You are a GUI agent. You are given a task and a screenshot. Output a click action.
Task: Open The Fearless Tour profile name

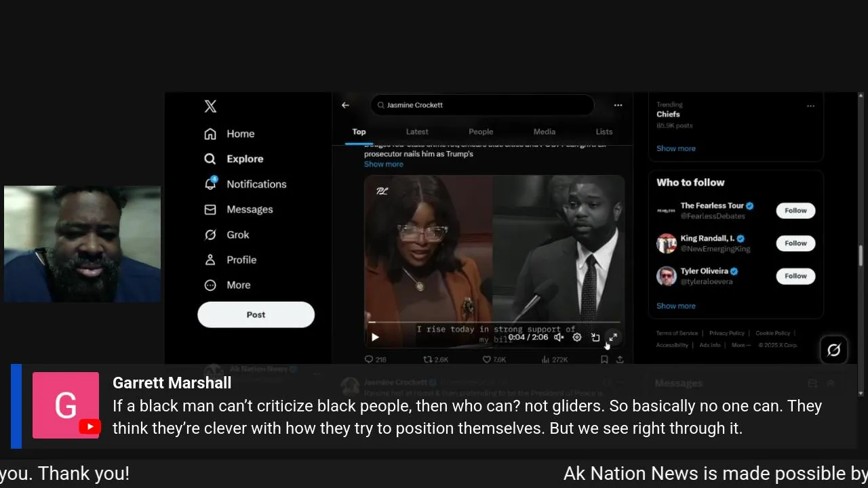[712, 205]
